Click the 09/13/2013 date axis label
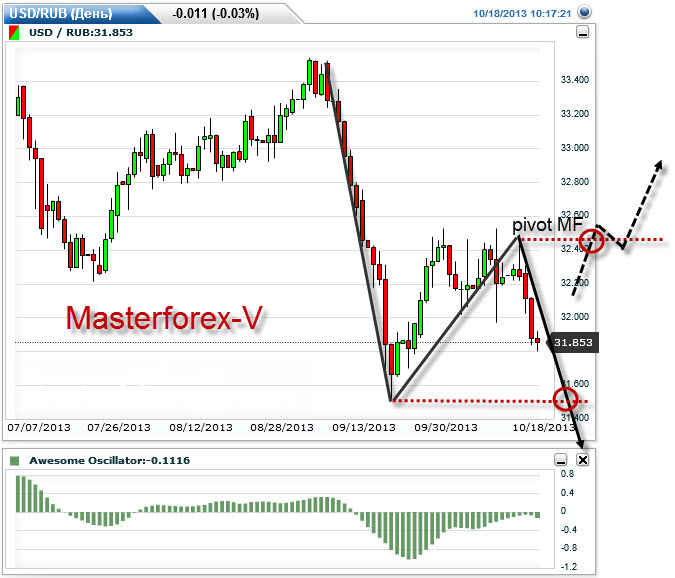Viewport: 675px width, 578px height. click(x=364, y=427)
